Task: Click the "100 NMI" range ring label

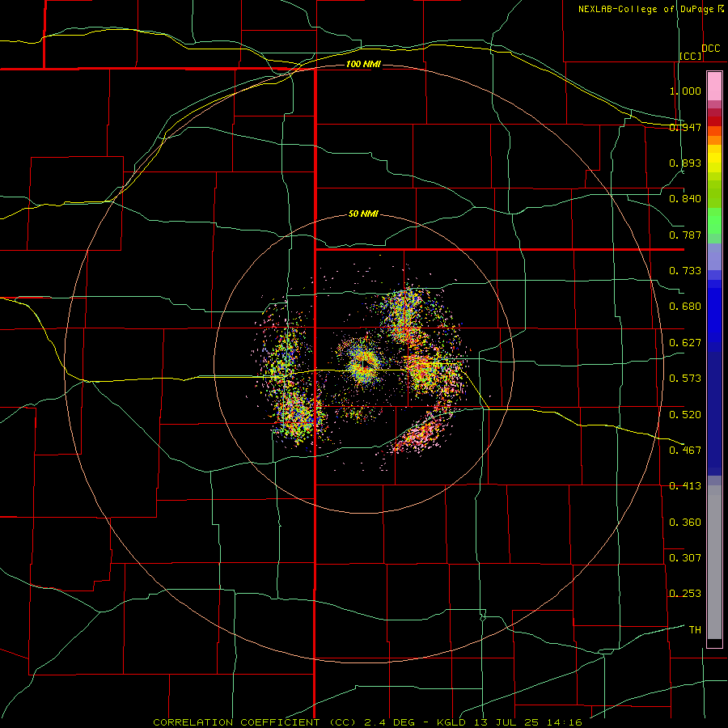Action: [363, 64]
